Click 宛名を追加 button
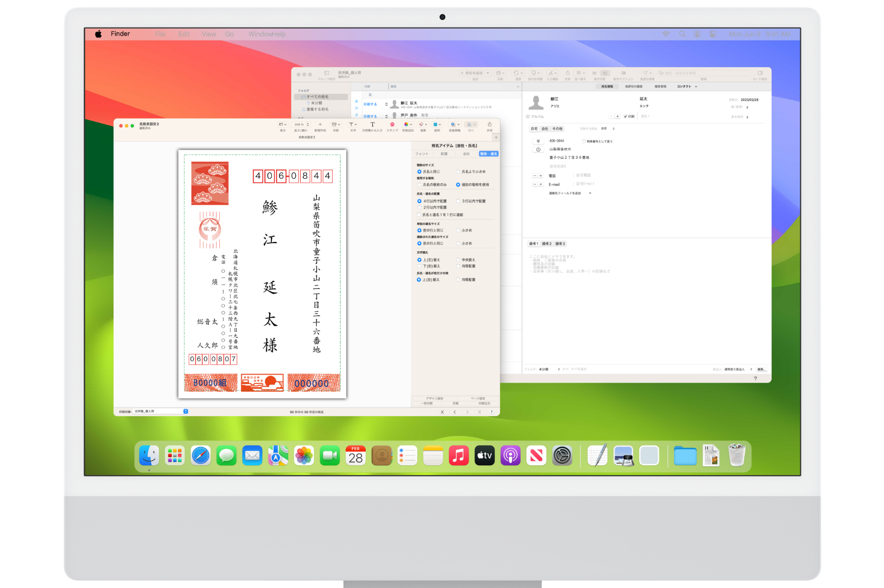This screenshot has height=588, width=884. pyautogui.click(x=471, y=73)
